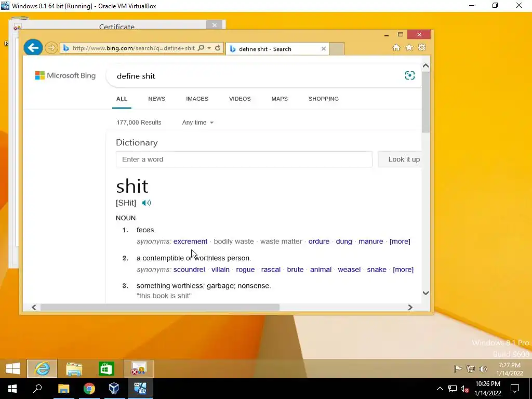Image resolution: width=532 pixels, height=399 pixels.
Task: Switch to the NEWS results tab
Action: click(x=157, y=99)
